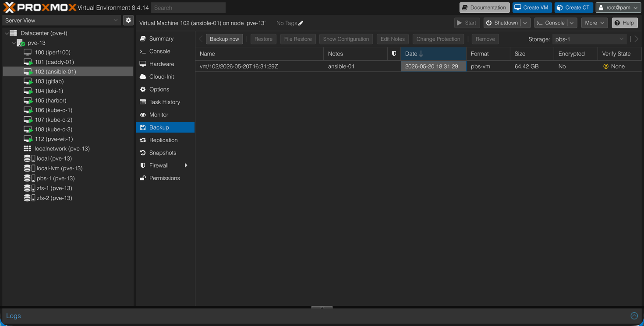Click the Cloud-Init cloud icon
The image size is (644, 326).
pos(143,77)
